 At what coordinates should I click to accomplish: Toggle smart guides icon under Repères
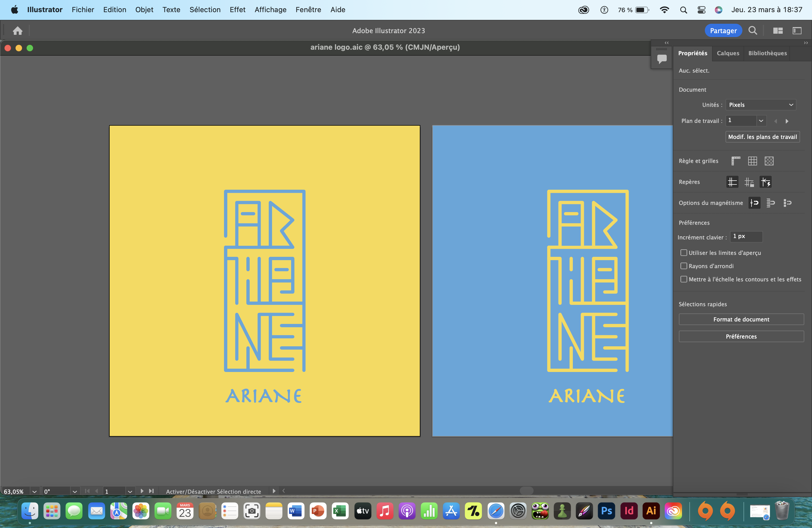[766, 182]
